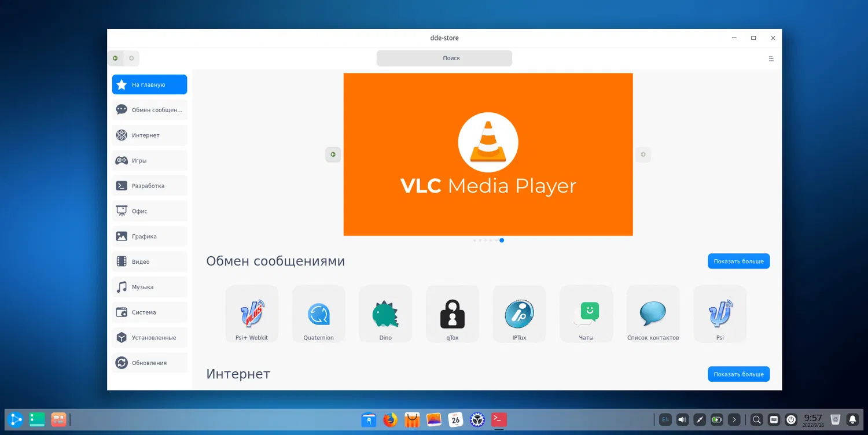Image resolution: width=868 pixels, height=435 pixels.
Task: Select the Музыка music category
Action: click(149, 287)
